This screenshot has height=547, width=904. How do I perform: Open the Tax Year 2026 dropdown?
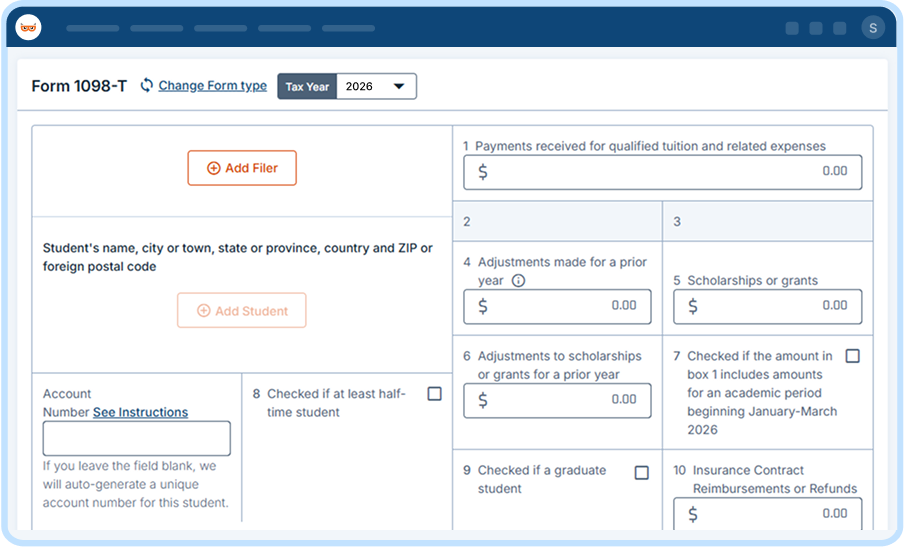click(376, 86)
